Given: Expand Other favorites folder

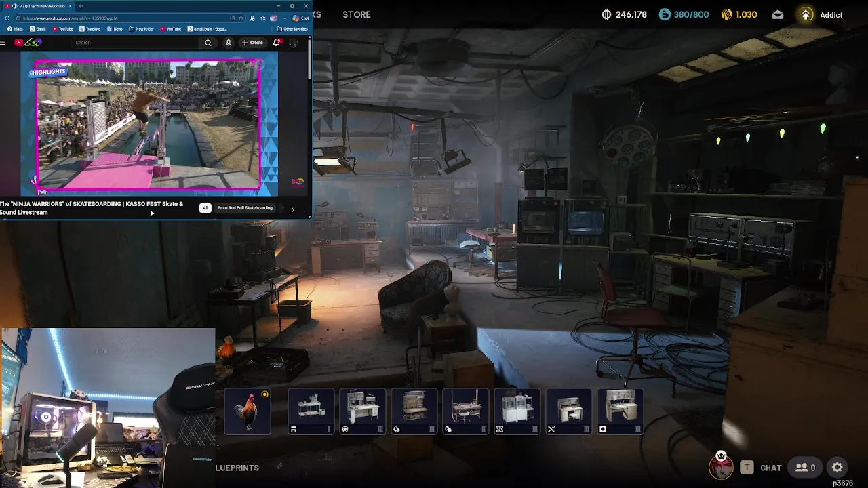Looking at the screenshot, I should coord(292,29).
